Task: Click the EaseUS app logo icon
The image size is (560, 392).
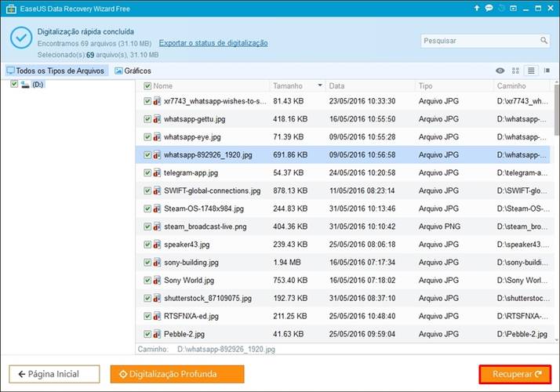Action: pyautogui.click(x=11, y=9)
